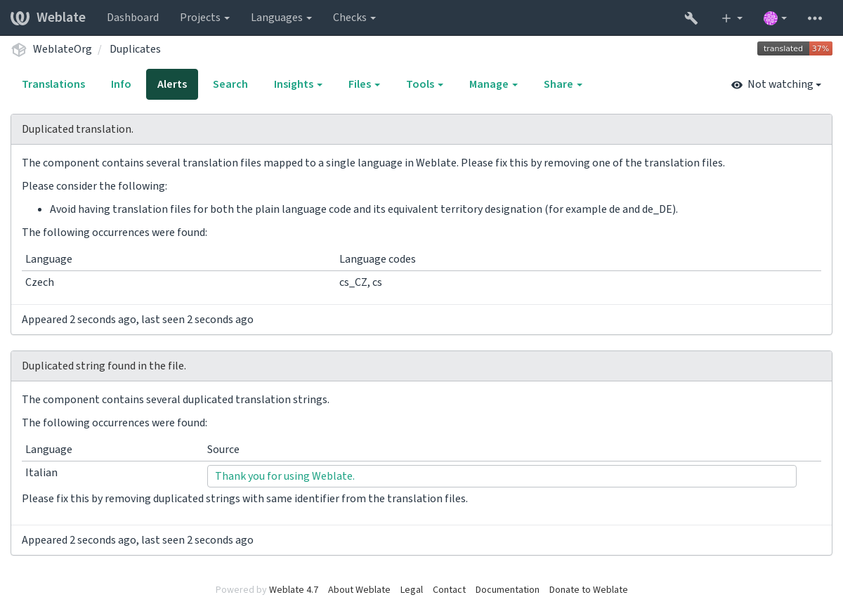Open the Documentation footer link
Viewport: 843px width, 616px height.
pos(507,590)
